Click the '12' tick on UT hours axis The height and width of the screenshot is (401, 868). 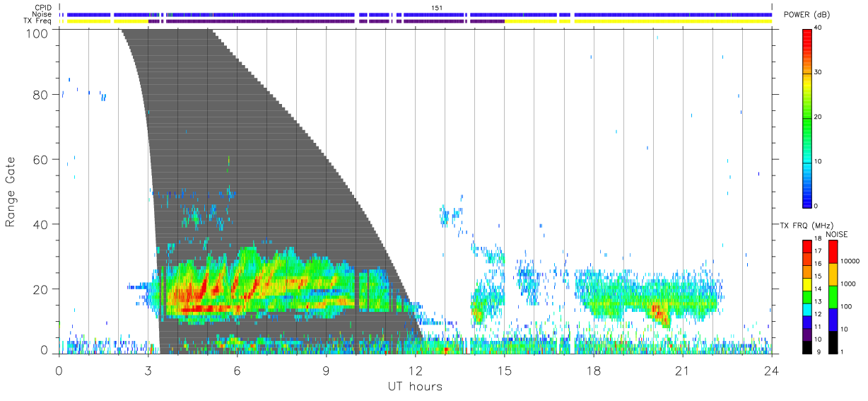click(415, 370)
